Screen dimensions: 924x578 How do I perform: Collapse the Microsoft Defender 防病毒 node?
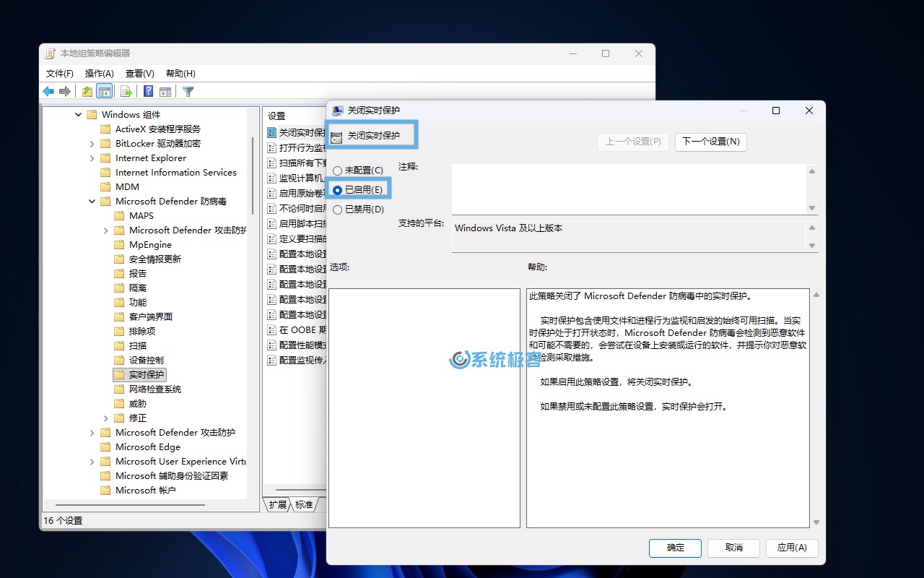click(x=92, y=202)
